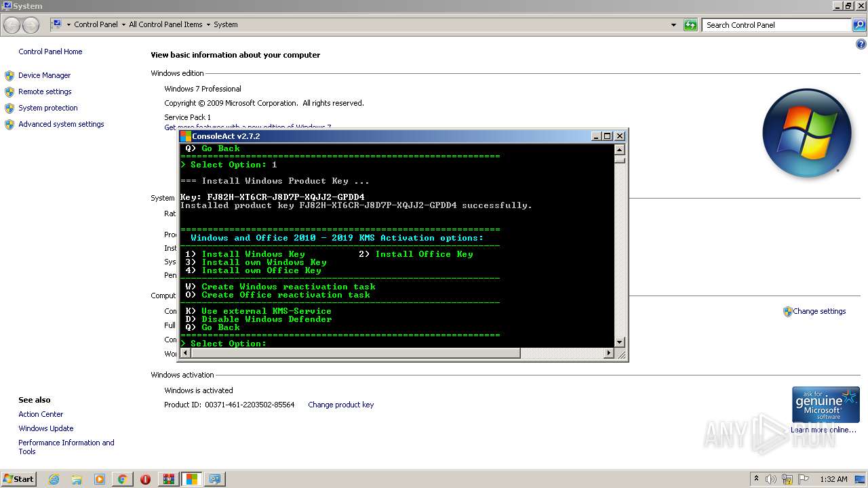The image size is (868, 488).
Task: Click the Back navigation button
Action: pos(12,25)
